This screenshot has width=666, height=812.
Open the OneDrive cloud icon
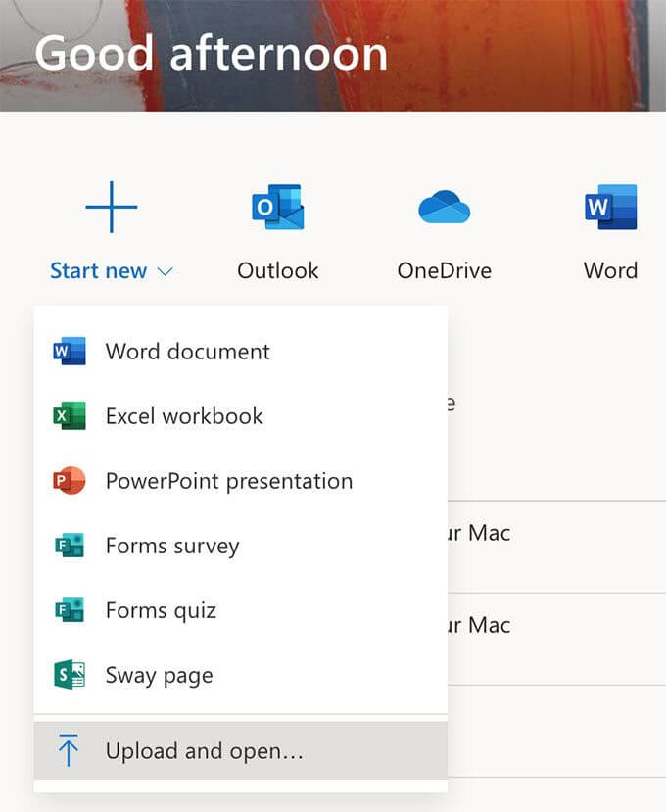pos(445,207)
